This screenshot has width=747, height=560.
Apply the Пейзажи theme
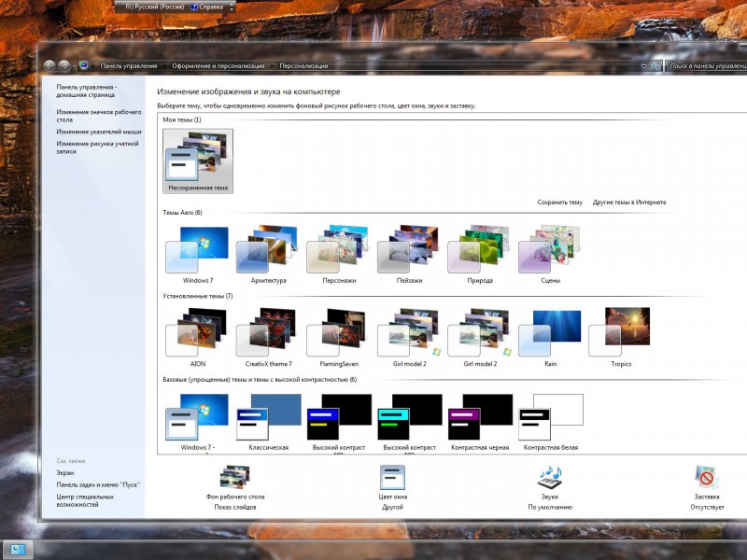point(409,255)
